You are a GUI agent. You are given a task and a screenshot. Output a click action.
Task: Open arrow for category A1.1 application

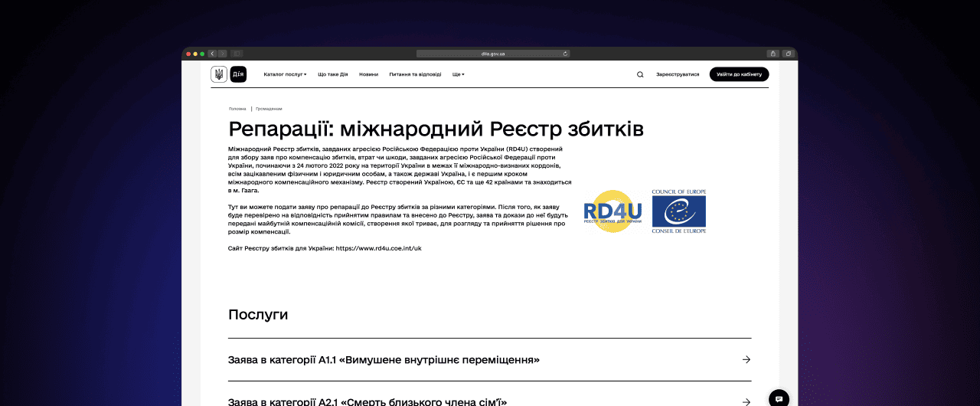click(746, 360)
